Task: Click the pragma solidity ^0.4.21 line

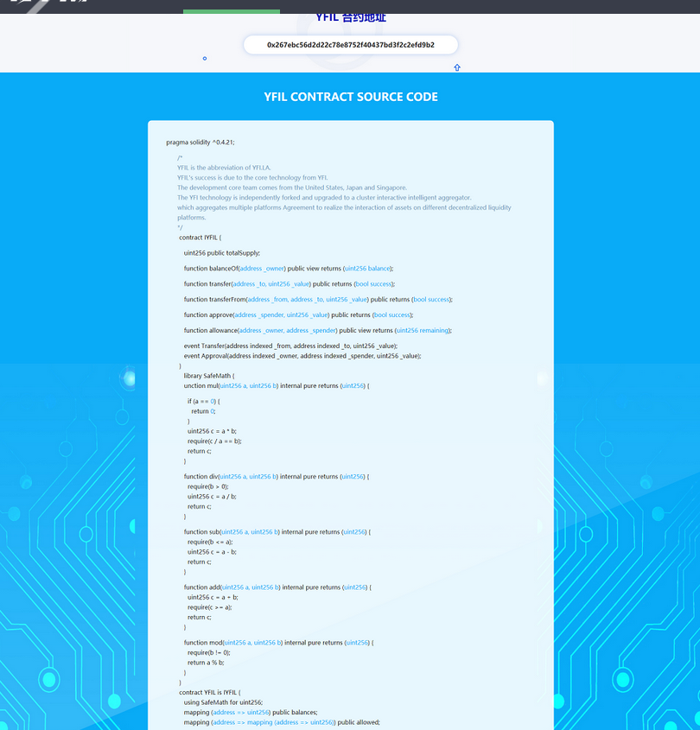Action: [x=200, y=142]
